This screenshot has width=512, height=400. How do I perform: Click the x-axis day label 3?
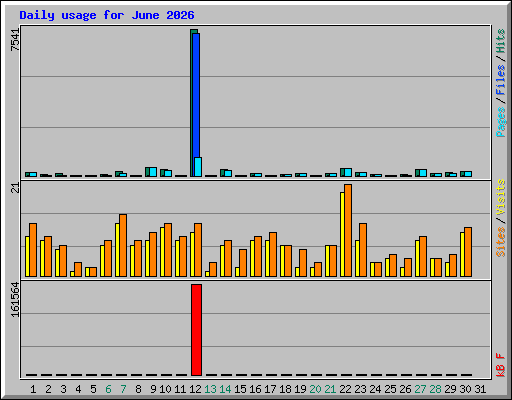coord(63,389)
